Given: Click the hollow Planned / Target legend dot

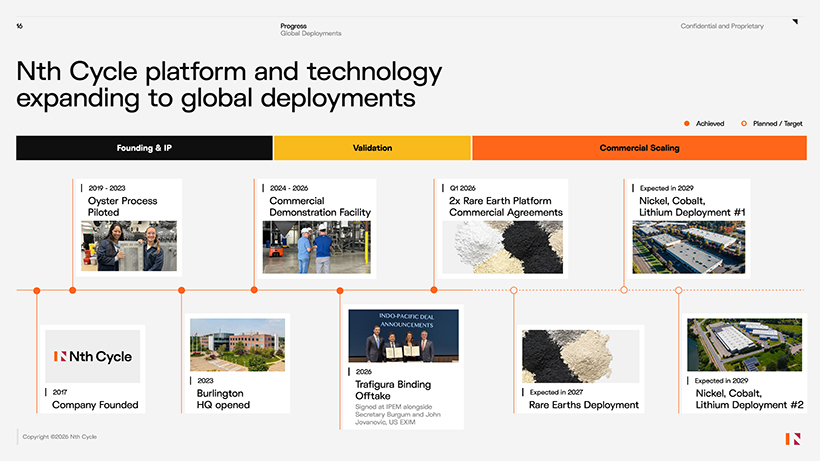Looking at the screenshot, I should [744, 123].
